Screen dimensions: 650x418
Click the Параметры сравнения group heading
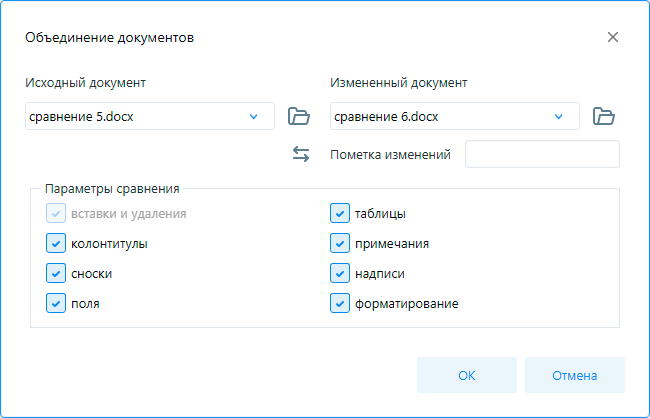[x=112, y=188]
